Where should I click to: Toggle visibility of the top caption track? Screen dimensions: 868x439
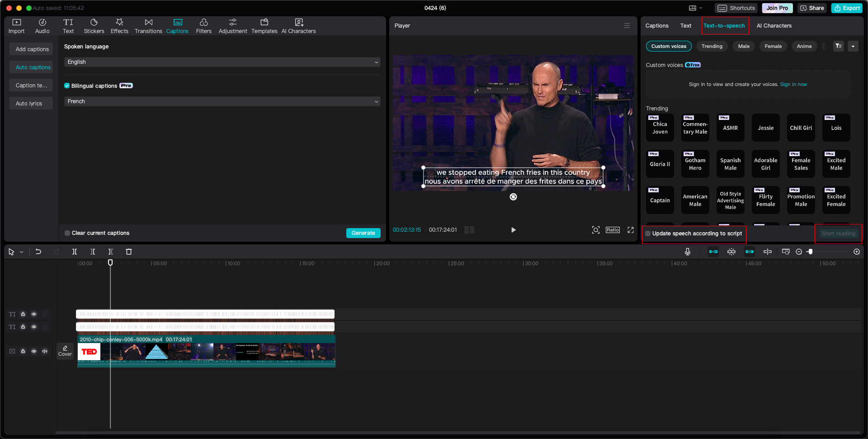34,314
